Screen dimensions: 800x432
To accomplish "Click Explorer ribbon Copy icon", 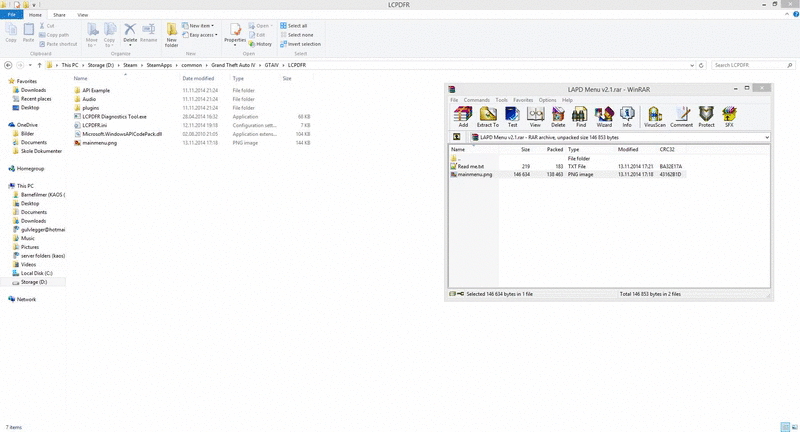I will pyautogui.click(x=11, y=33).
